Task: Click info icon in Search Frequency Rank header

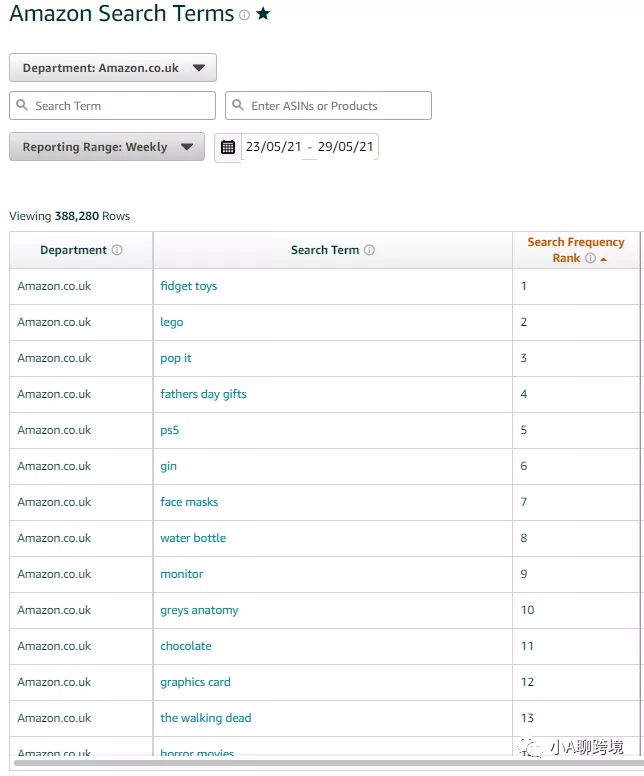Action: tap(590, 258)
